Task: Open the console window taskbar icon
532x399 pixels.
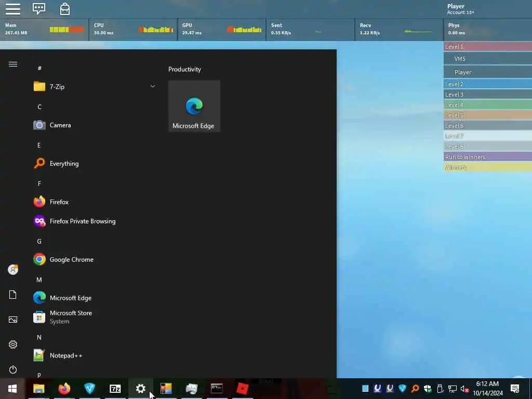Action: (x=217, y=389)
